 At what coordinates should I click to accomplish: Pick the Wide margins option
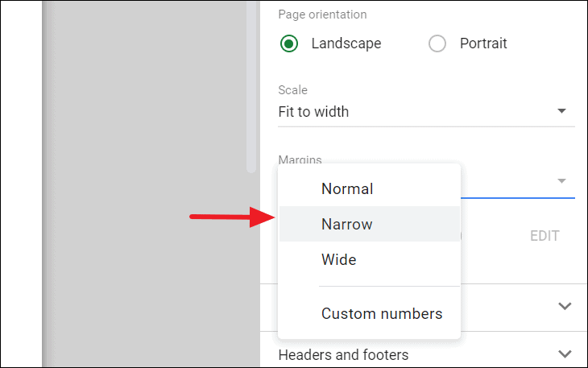pos(339,260)
